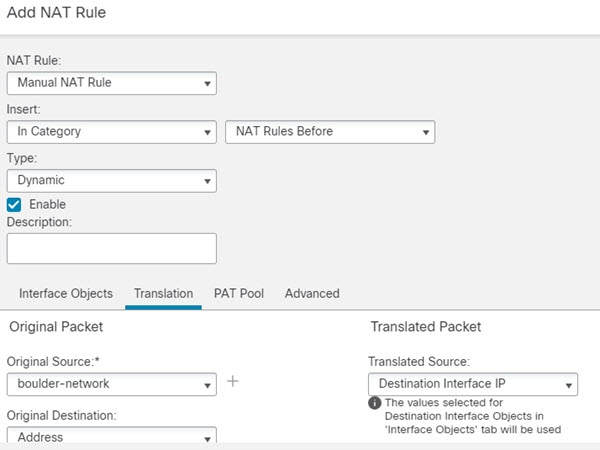This screenshot has width=600, height=450.
Task: Click the info icon under Translated Source
Action: [x=375, y=403]
